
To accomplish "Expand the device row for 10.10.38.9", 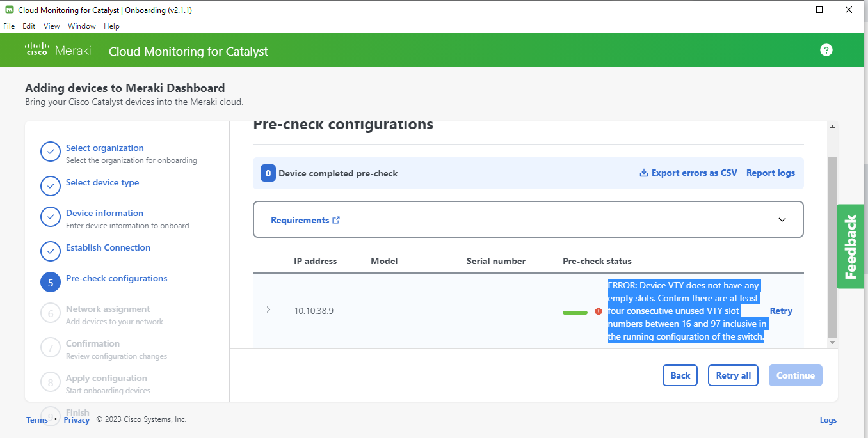I will 268,310.
